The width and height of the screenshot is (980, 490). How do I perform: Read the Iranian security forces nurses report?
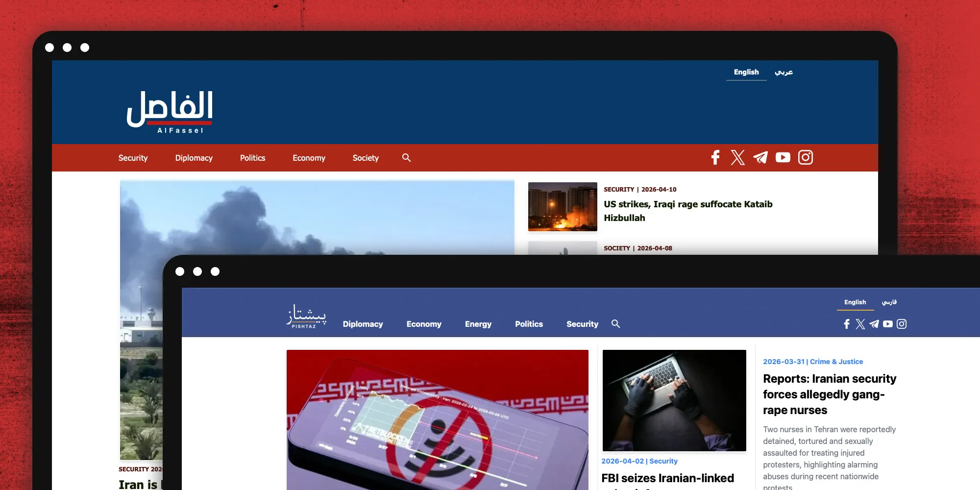(x=829, y=394)
